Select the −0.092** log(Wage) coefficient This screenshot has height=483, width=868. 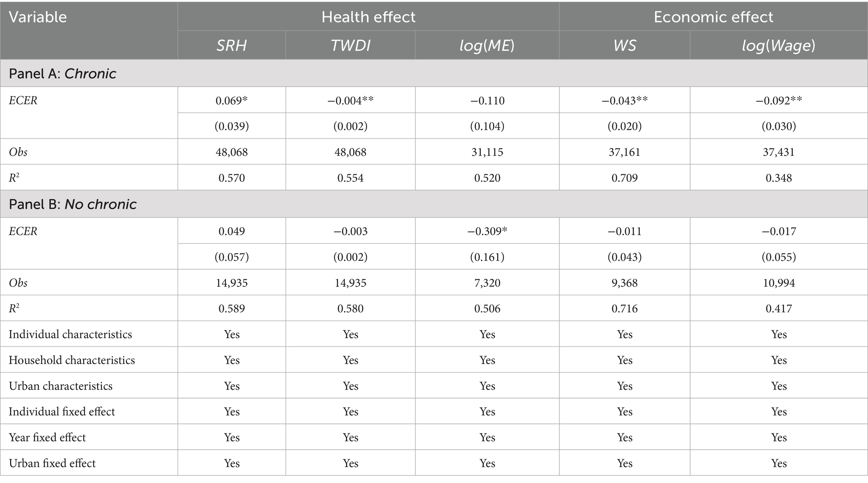(779, 100)
